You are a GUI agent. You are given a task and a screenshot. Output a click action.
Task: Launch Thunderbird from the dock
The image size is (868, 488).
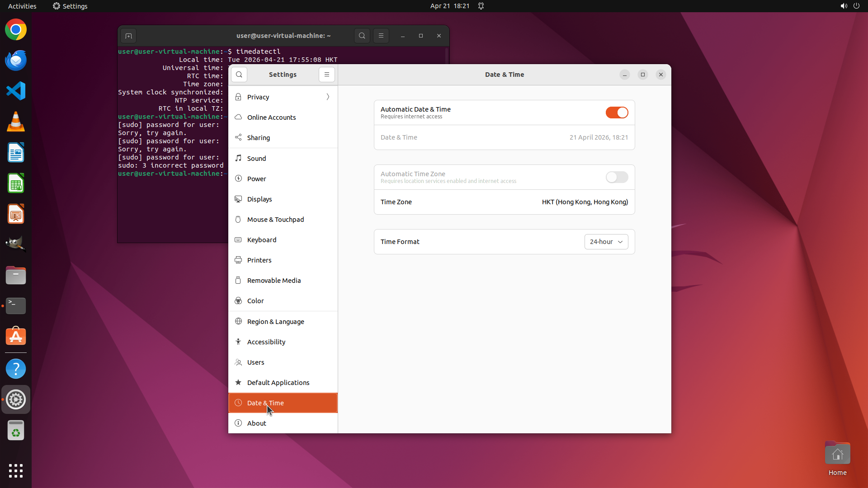tap(16, 61)
